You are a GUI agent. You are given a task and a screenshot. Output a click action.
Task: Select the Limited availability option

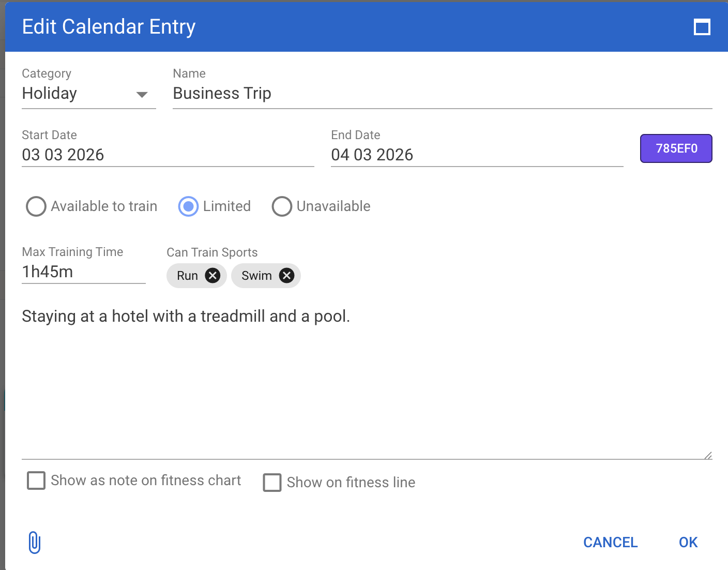pos(188,206)
